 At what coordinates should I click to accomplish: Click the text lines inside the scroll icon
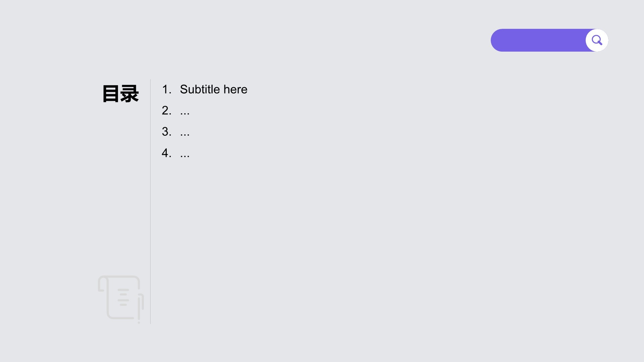pos(123,297)
